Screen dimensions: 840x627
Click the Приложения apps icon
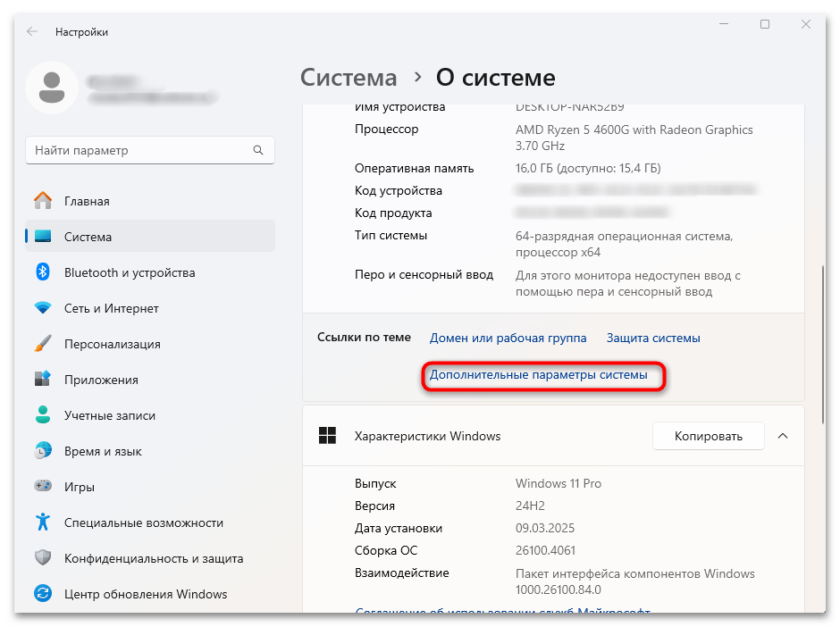[42, 380]
